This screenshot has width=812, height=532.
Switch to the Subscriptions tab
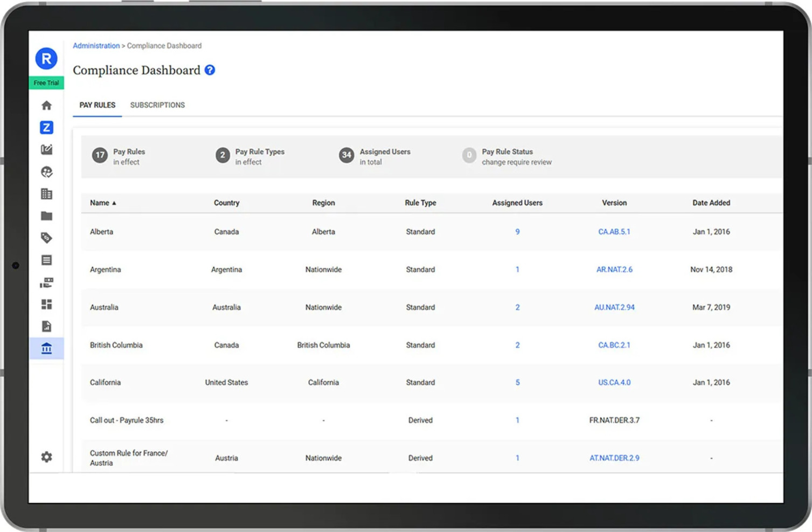(157, 105)
